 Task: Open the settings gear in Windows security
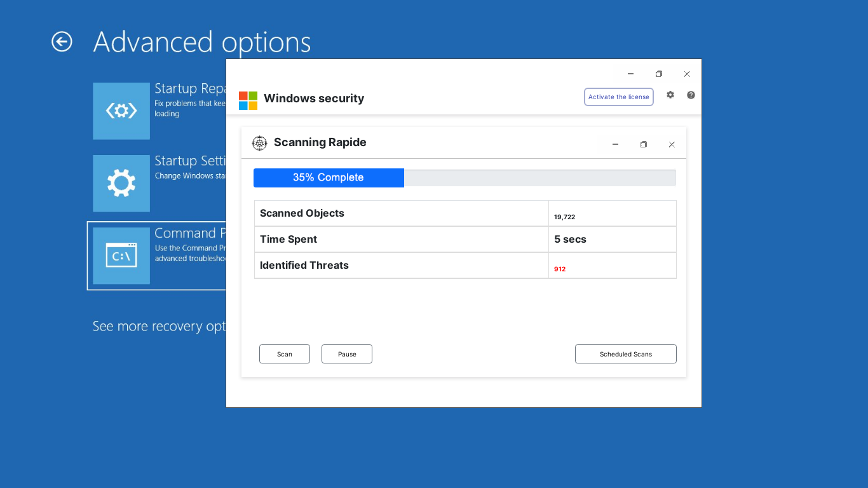coord(670,95)
